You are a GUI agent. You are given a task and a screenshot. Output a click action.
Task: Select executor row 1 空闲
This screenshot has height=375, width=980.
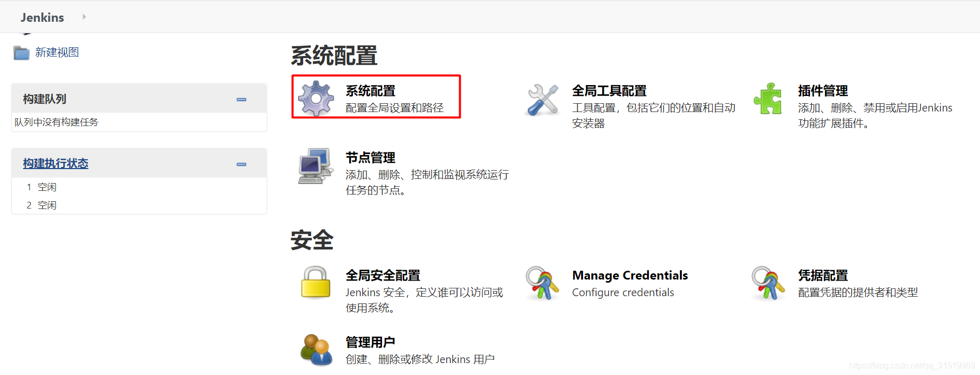point(139,187)
